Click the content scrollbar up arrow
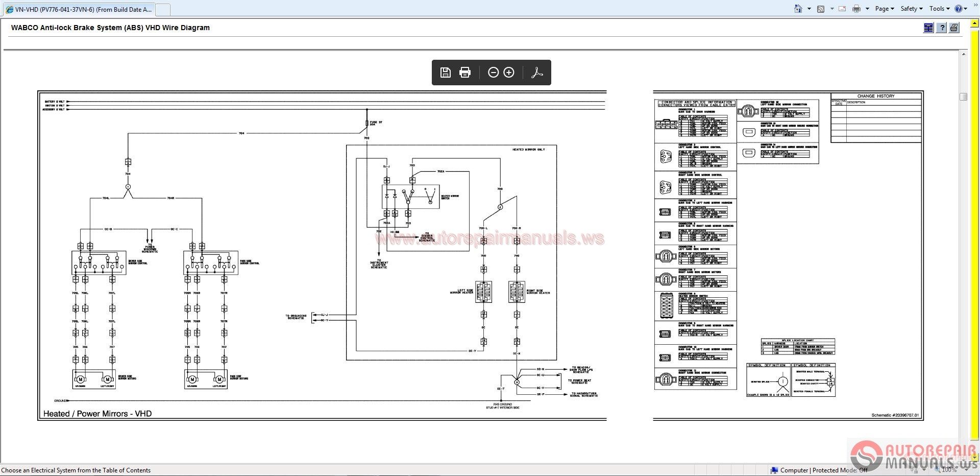This screenshot has width=980, height=476. coord(964,54)
